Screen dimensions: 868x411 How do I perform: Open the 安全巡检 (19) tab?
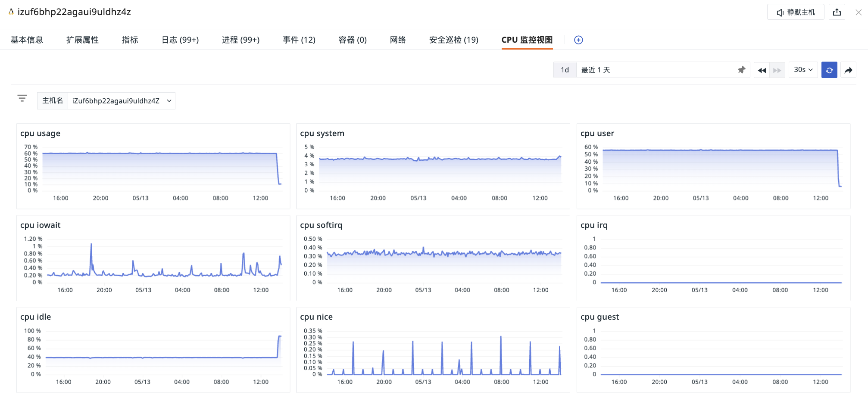(x=454, y=40)
